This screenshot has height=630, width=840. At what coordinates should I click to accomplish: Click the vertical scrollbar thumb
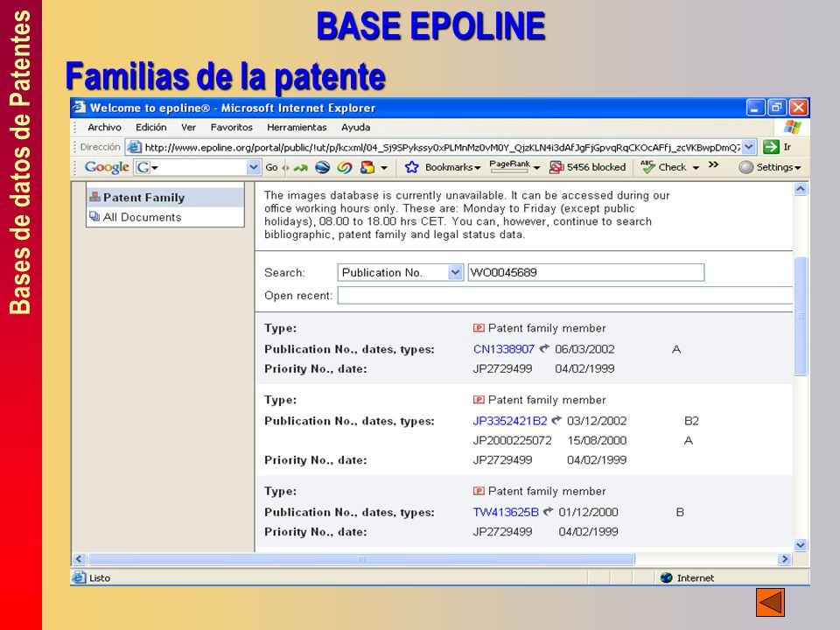tap(801, 316)
